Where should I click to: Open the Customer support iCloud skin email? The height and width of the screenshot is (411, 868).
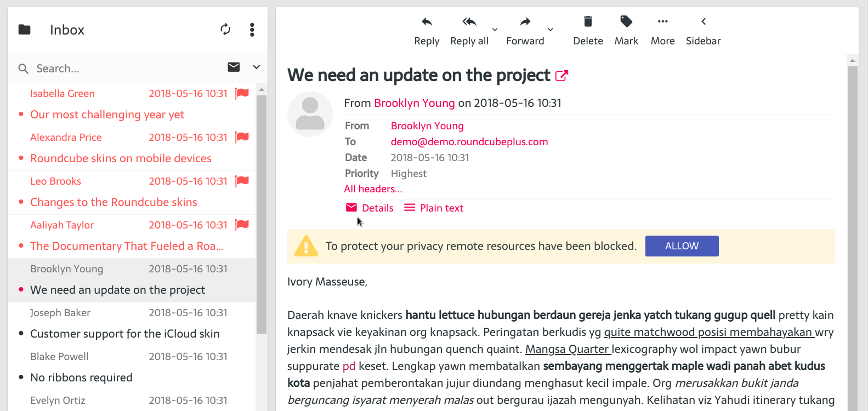(x=124, y=334)
